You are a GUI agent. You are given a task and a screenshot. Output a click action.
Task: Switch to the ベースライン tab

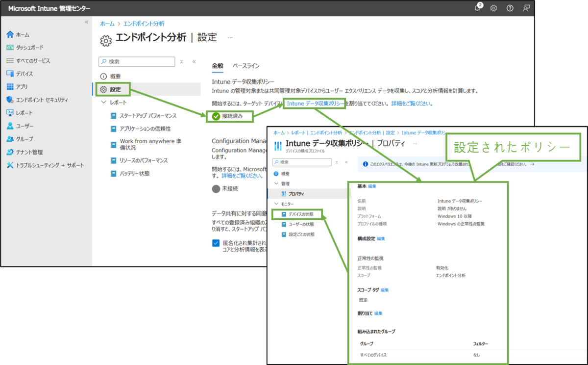click(x=246, y=66)
